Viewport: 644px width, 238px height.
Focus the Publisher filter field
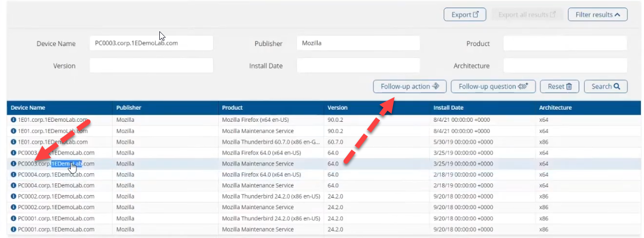[358, 43]
